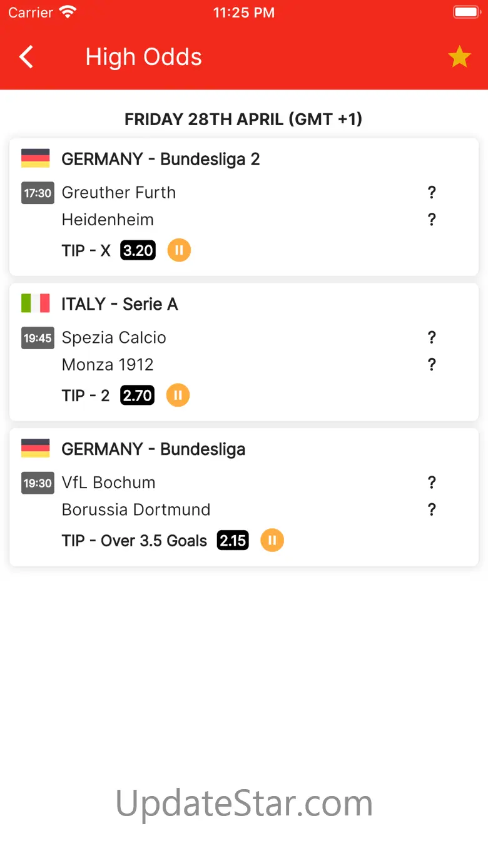Screen dimensions: 488x868
Task: Tap the Italy flag icon
Action: click(36, 304)
